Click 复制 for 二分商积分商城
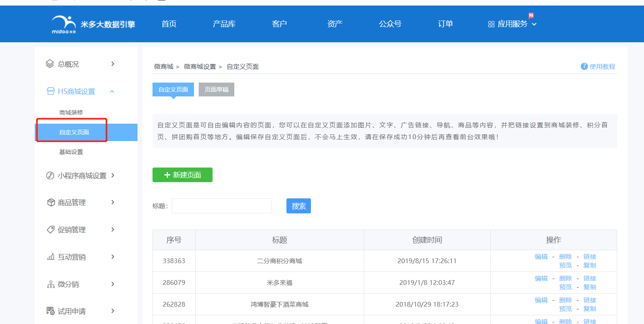This screenshot has width=644, height=324. [x=590, y=266]
